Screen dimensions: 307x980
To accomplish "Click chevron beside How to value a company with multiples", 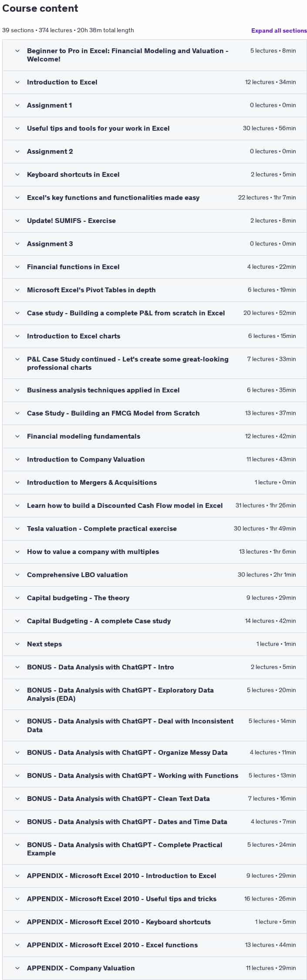I will (x=17, y=551).
